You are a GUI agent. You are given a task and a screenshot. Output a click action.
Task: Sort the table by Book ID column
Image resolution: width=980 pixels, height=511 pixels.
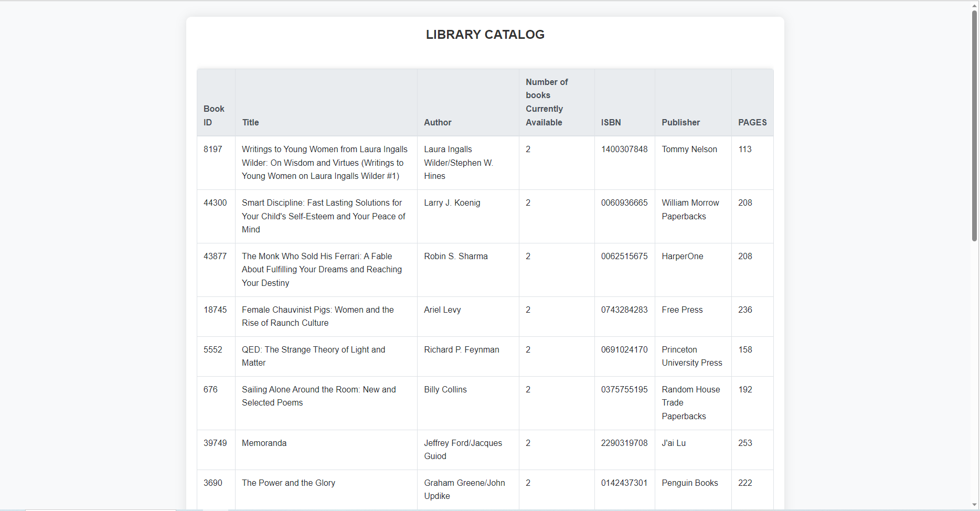tap(214, 115)
